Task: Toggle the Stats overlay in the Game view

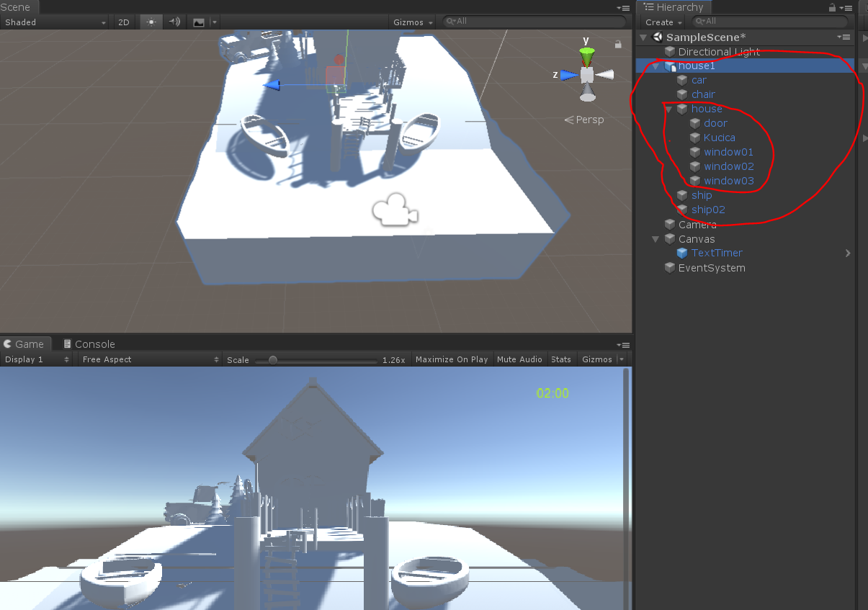Action: (x=561, y=359)
